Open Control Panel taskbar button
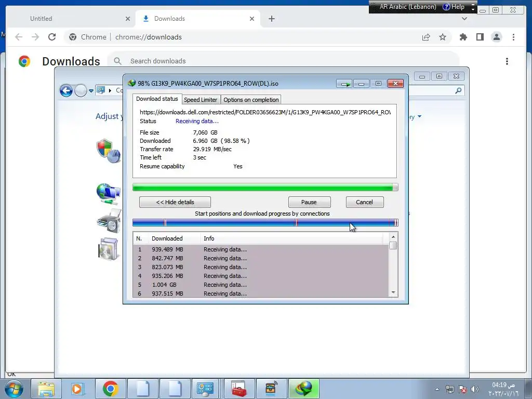The height and width of the screenshot is (399, 532). pyautogui.click(x=205, y=389)
